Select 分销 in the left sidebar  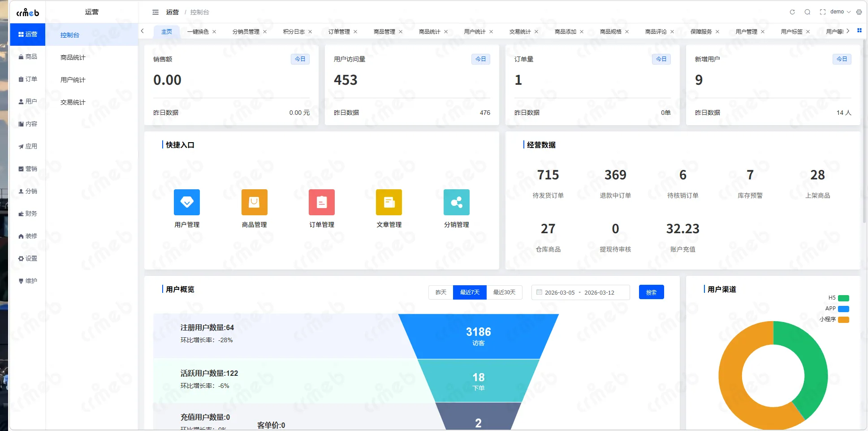pos(27,191)
